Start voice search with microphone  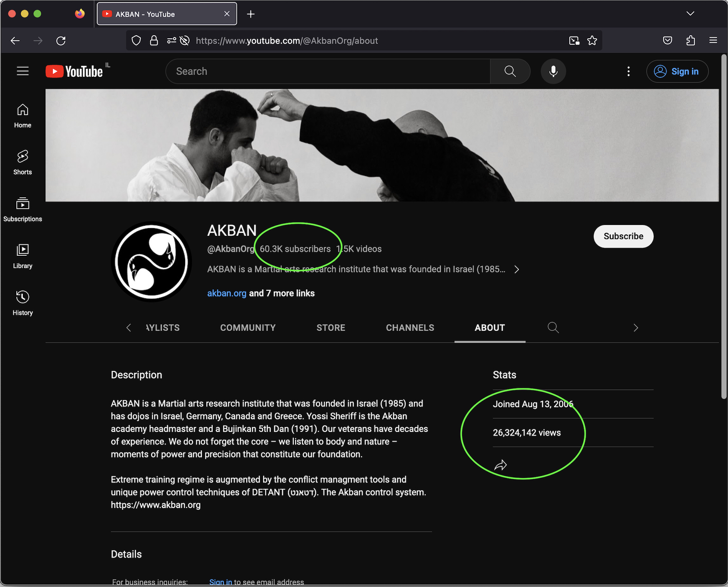553,71
